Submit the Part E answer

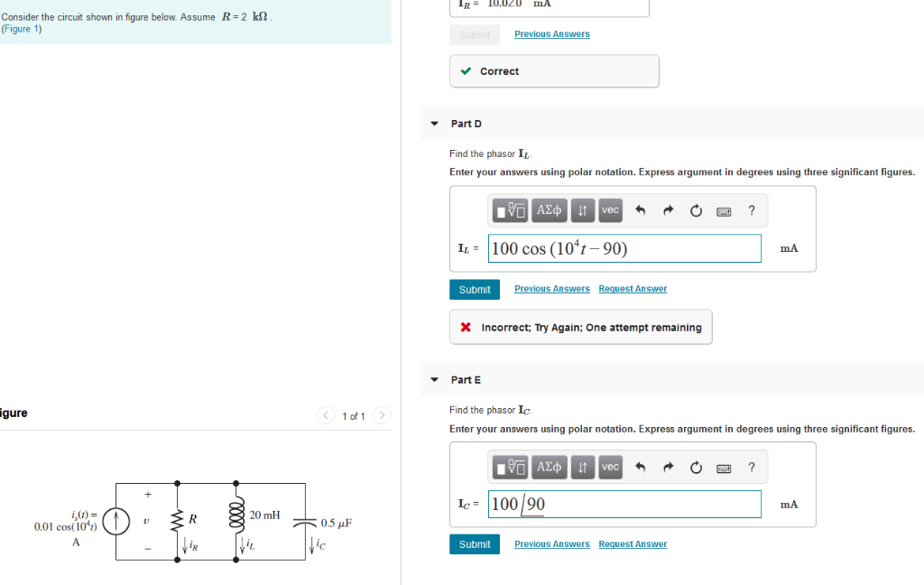tap(475, 544)
